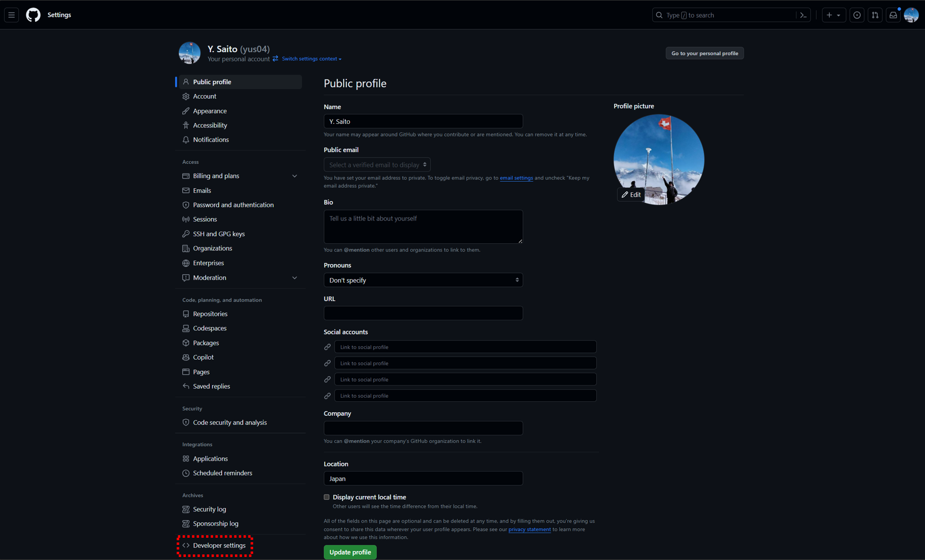This screenshot has width=925, height=560.
Task: Open Password and authentication settings
Action: coord(240,205)
